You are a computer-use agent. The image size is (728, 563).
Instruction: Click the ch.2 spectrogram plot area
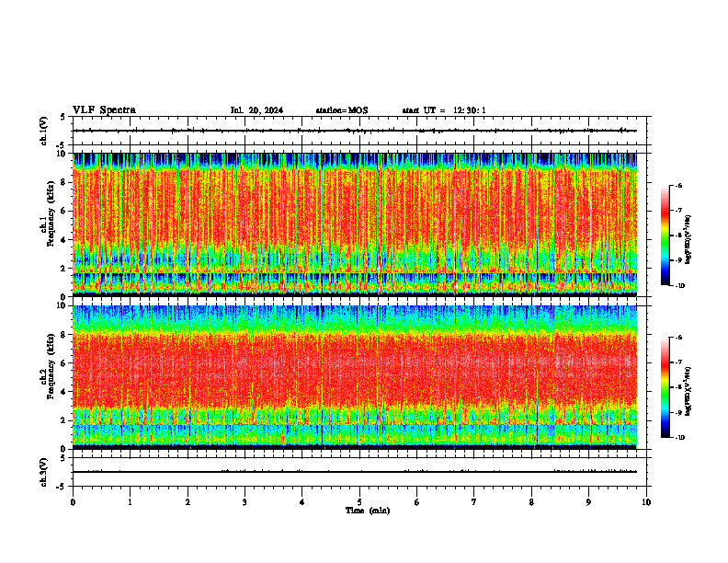click(355, 377)
